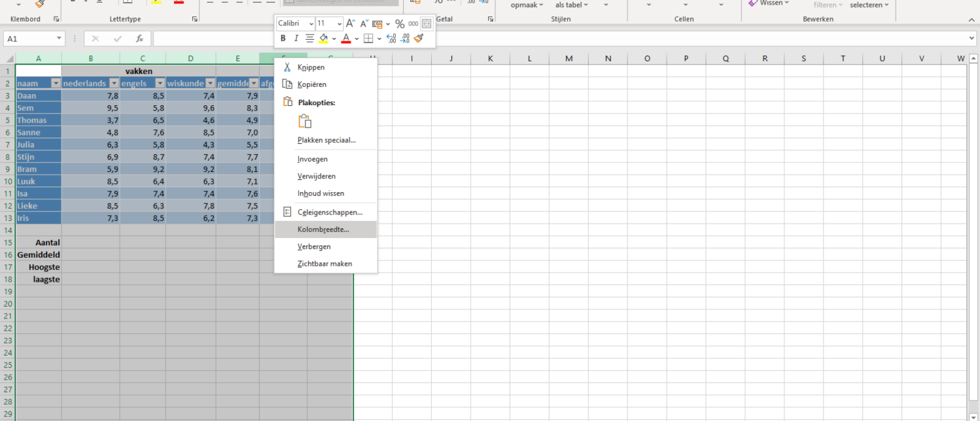Toggle bold formatting
Viewport: 980px width, 421px height.
(x=283, y=38)
